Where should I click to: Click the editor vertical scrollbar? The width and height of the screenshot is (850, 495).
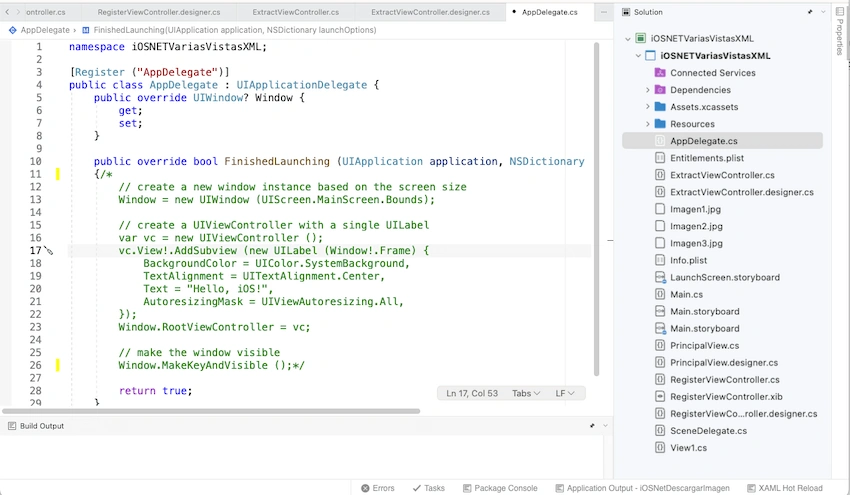(x=596, y=209)
